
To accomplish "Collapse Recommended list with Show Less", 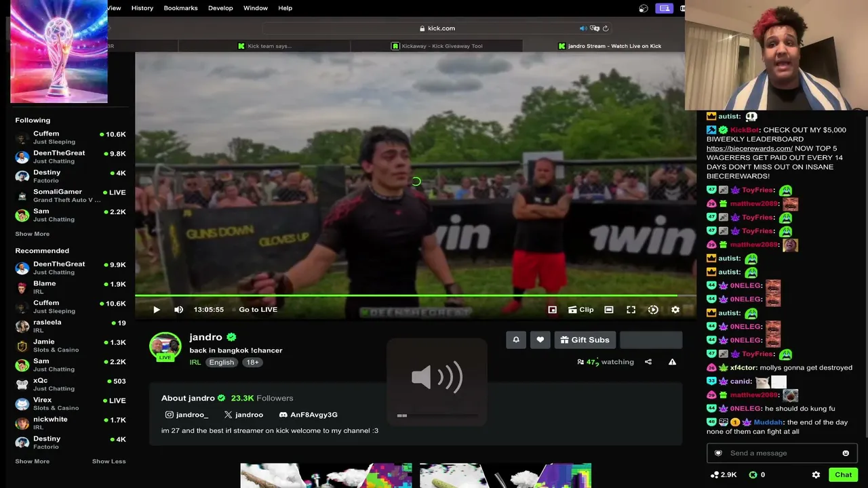I will [x=109, y=462].
